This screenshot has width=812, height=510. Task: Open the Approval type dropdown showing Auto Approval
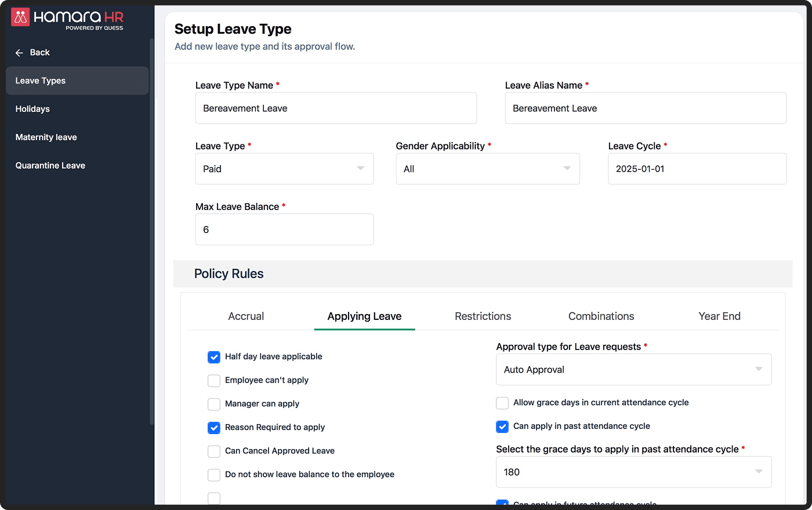[x=634, y=369]
